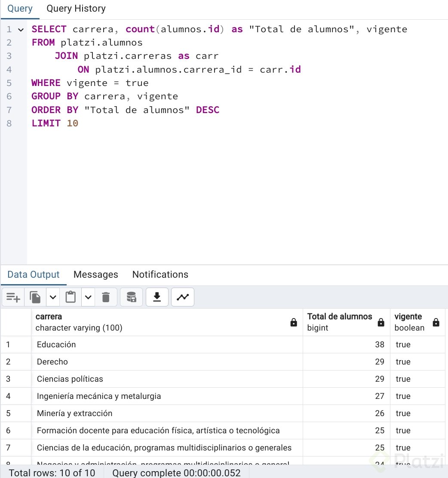Click the WHERE vigente = true line
The width and height of the screenshot is (448, 478).
point(90,83)
